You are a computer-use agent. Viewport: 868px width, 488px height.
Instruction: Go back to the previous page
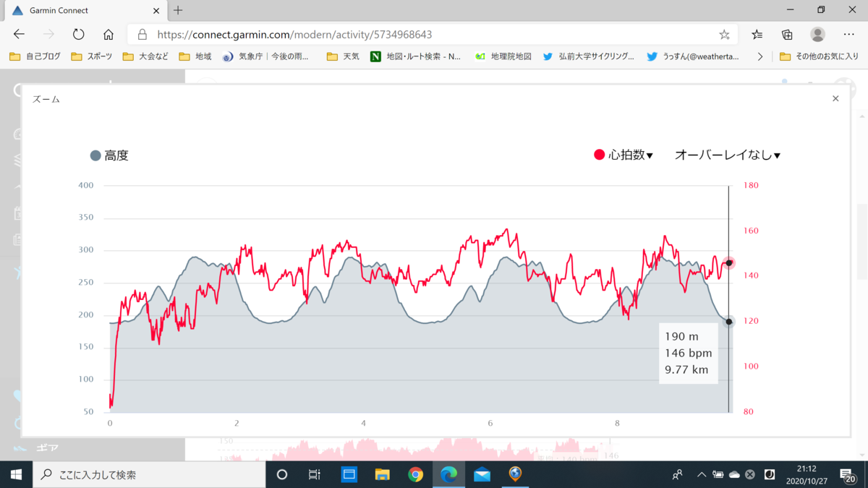(x=20, y=34)
